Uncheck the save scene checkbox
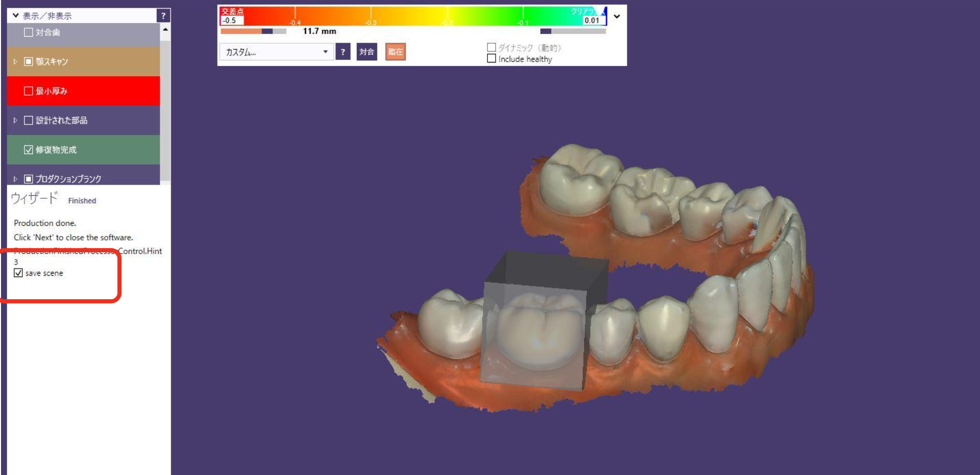Screen dimensions: 980x475 click(18, 273)
